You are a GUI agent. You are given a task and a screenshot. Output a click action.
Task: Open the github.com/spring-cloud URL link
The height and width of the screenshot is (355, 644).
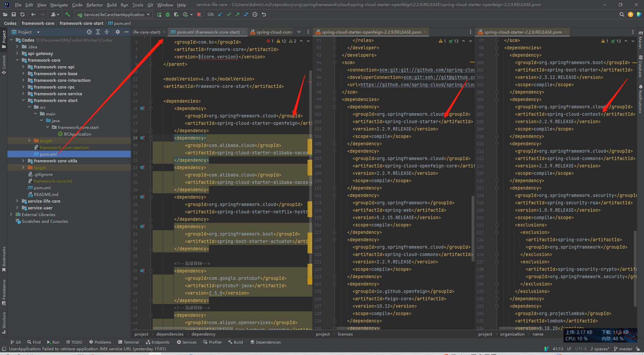(x=418, y=85)
